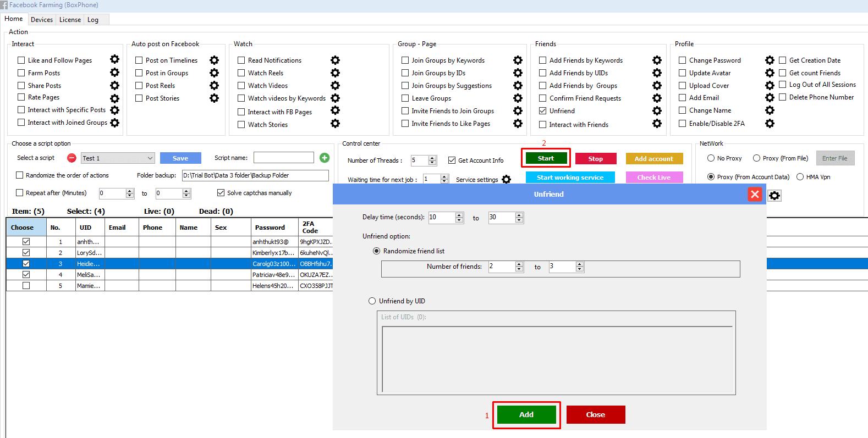
Task: Open settings gear for Watch Reels
Action: [335, 73]
